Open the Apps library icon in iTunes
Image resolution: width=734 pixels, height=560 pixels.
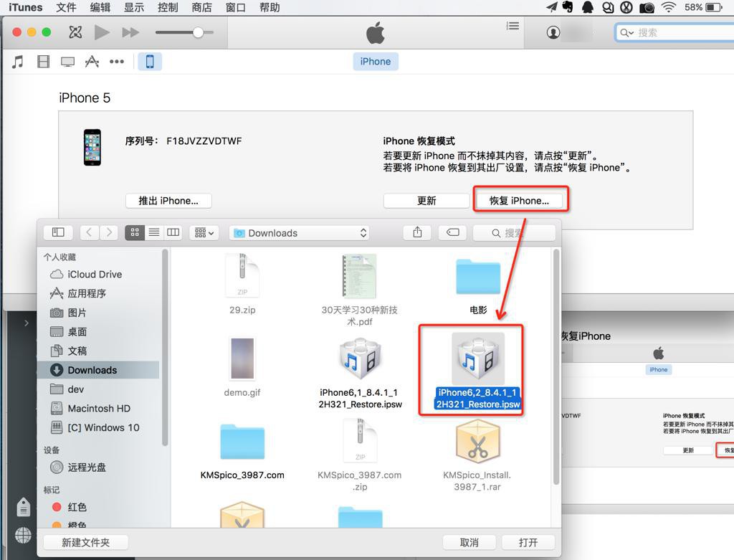point(92,62)
